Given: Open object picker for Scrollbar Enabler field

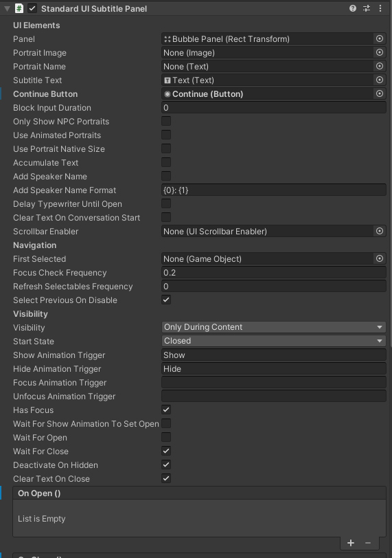Looking at the screenshot, I should [x=380, y=232].
